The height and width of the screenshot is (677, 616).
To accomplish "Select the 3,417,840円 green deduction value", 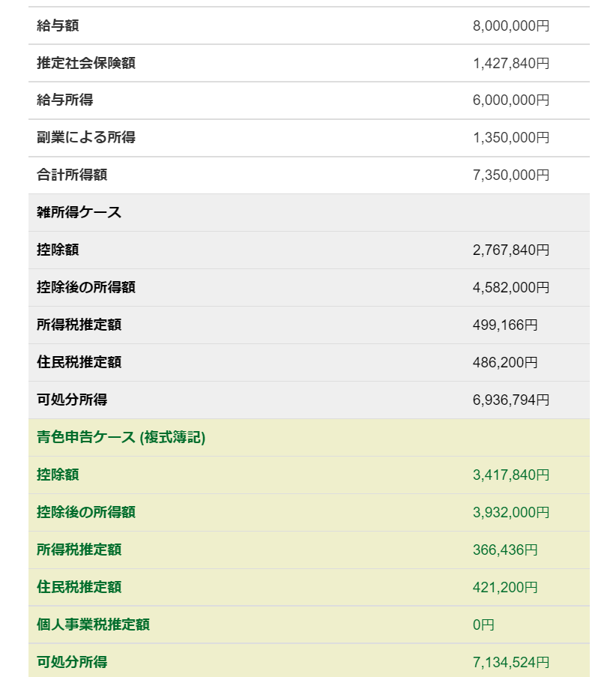I will [510, 475].
